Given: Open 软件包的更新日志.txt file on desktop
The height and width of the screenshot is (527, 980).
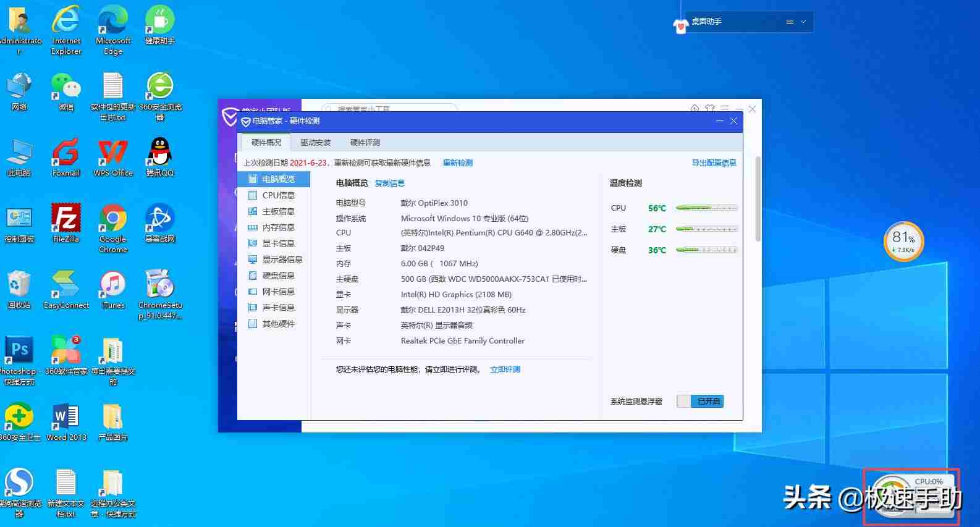Looking at the screenshot, I should (x=113, y=97).
